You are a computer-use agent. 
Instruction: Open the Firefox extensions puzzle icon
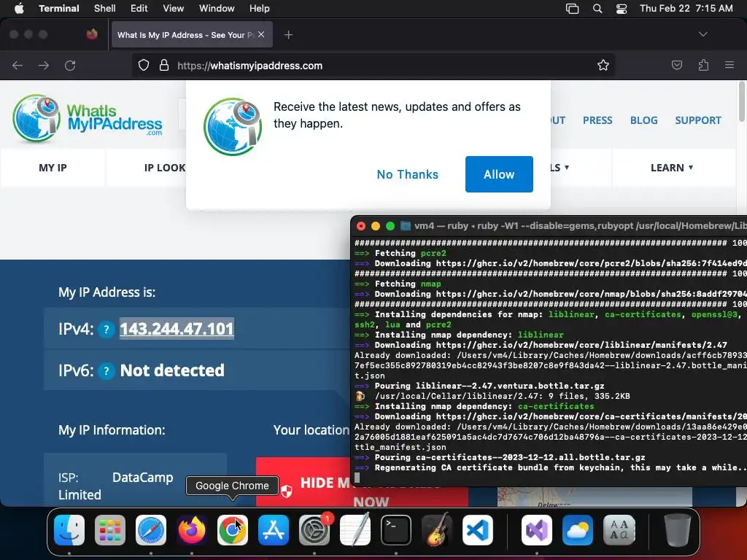(703, 65)
